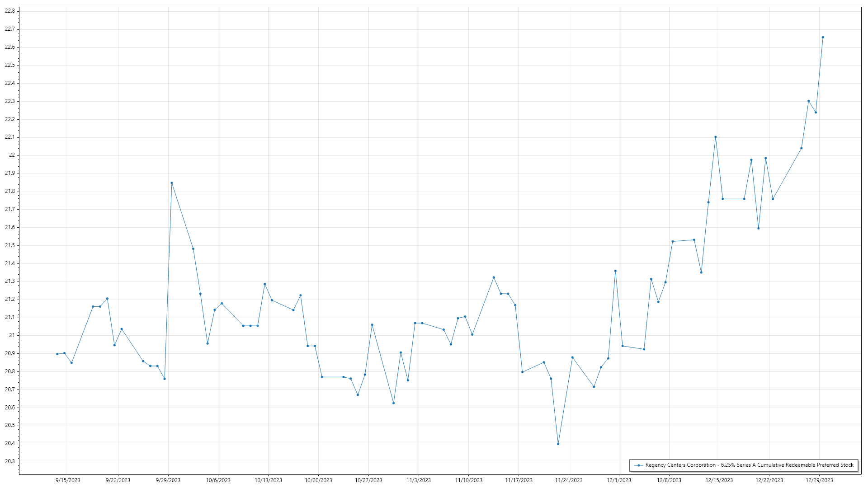Click the 21 y-axis value label
This screenshot has height=488, width=868.
(x=12, y=335)
